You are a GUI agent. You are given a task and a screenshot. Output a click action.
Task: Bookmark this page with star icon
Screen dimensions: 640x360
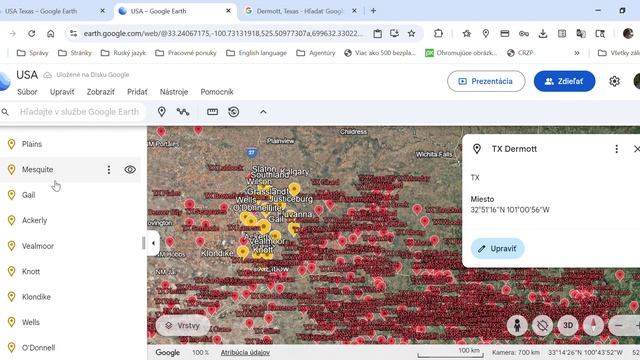tap(411, 33)
